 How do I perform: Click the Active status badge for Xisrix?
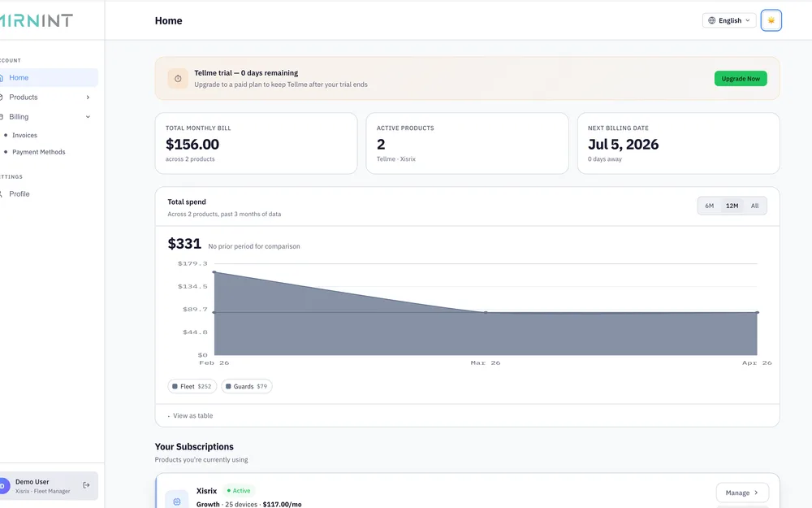click(238, 490)
